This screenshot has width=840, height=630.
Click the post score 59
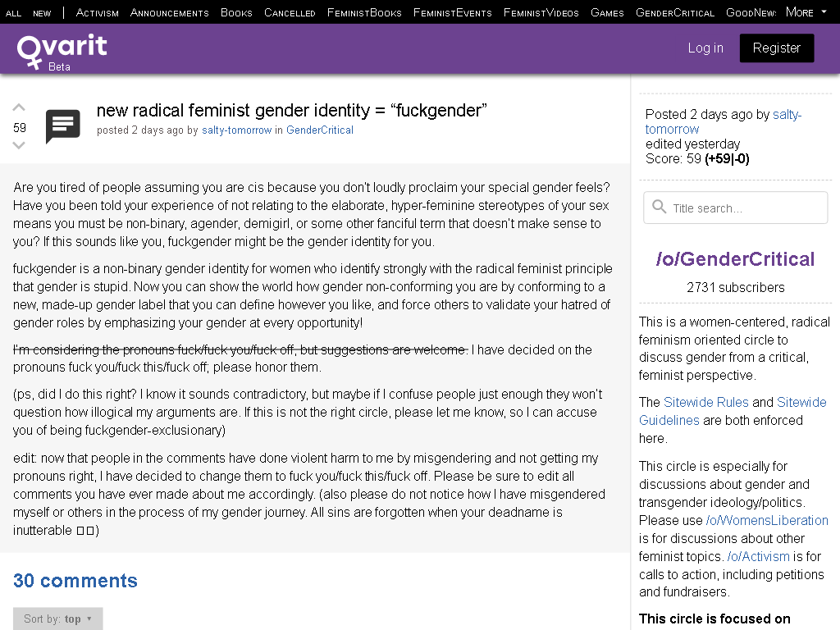(20, 127)
